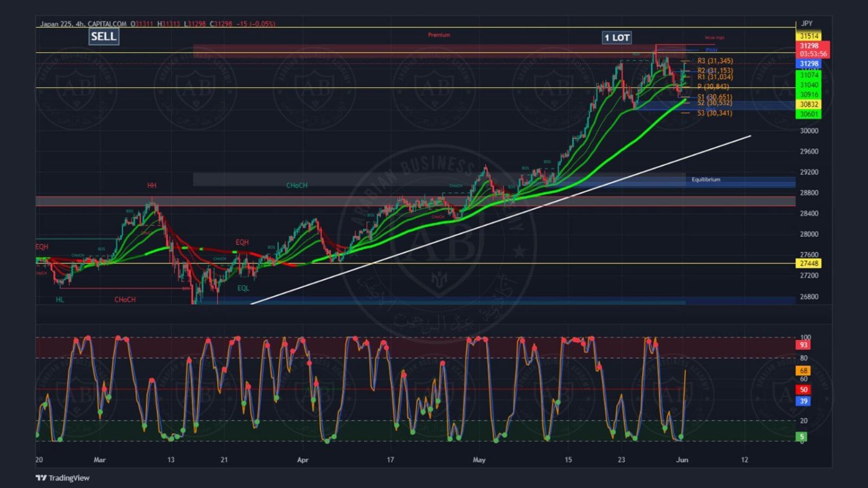Viewport: 868px width, 488px height.
Task: Click the yellow 27448 price label
Action: click(809, 264)
